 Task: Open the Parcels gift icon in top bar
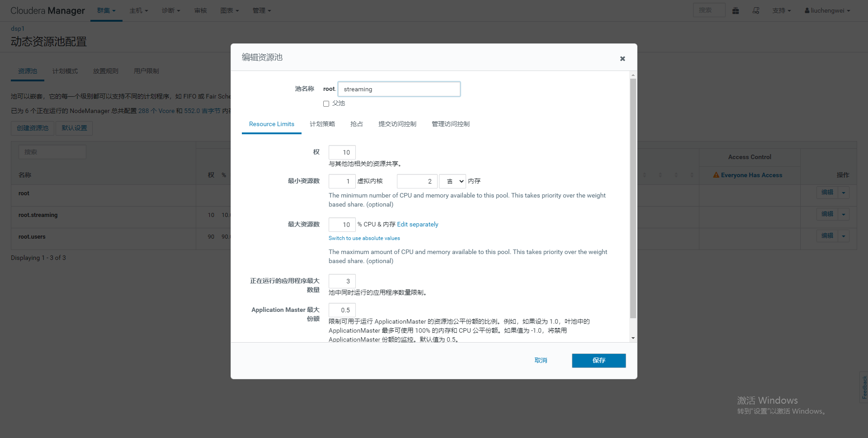point(736,10)
